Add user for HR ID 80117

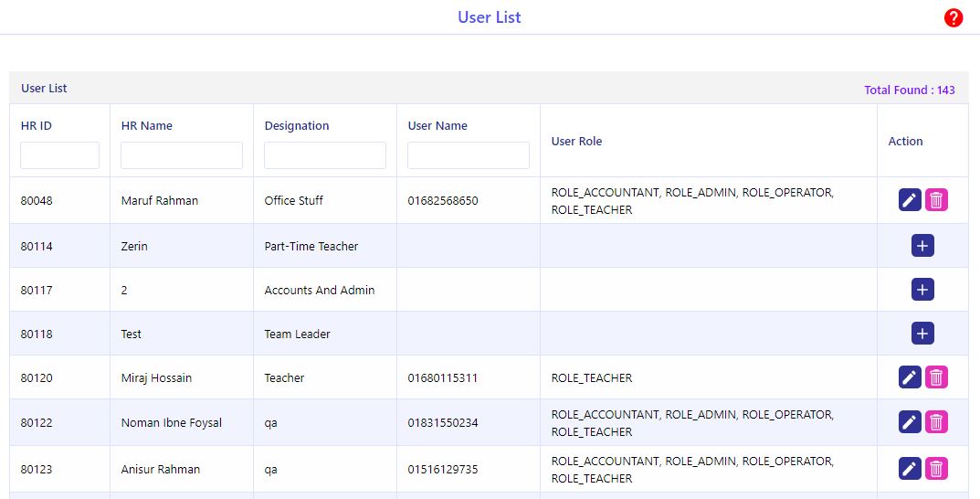[x=922, y=290]
